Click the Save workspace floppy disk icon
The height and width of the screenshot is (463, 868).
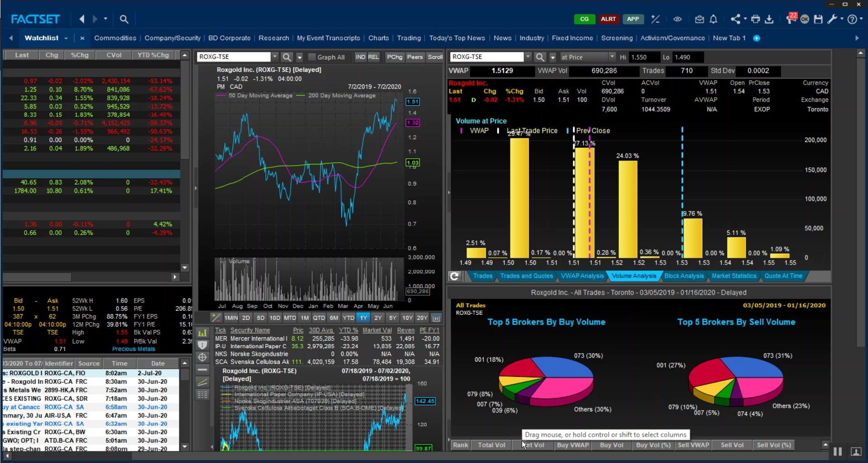(818, 19)
